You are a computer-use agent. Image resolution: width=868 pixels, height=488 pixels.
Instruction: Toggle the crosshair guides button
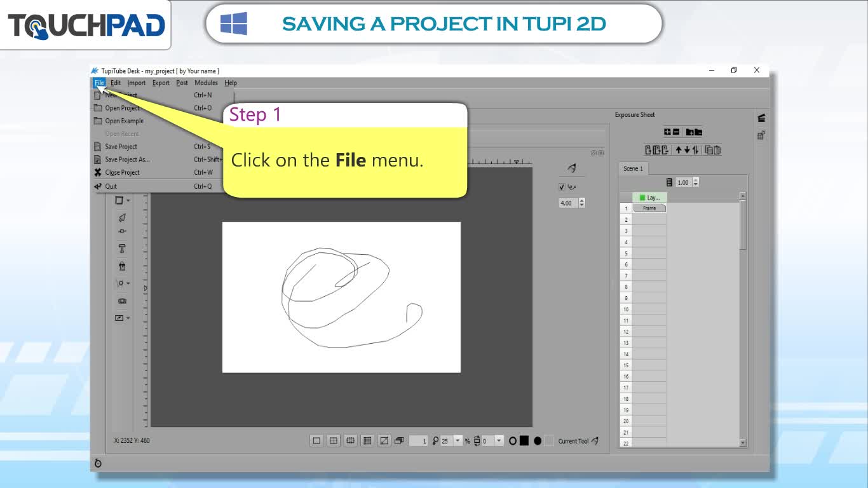(334, 440)
